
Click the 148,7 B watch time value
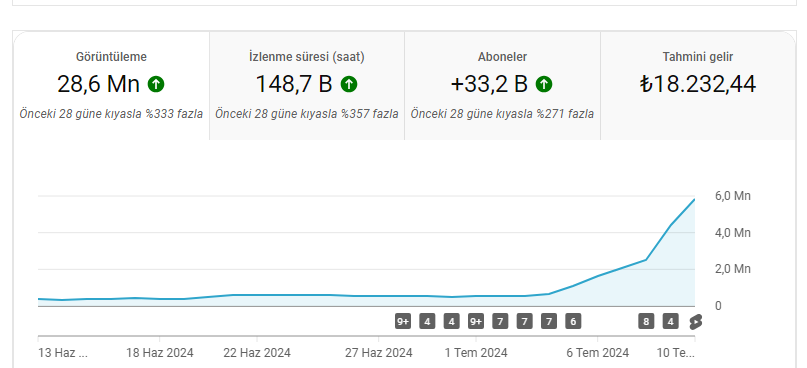click(294, 84)
